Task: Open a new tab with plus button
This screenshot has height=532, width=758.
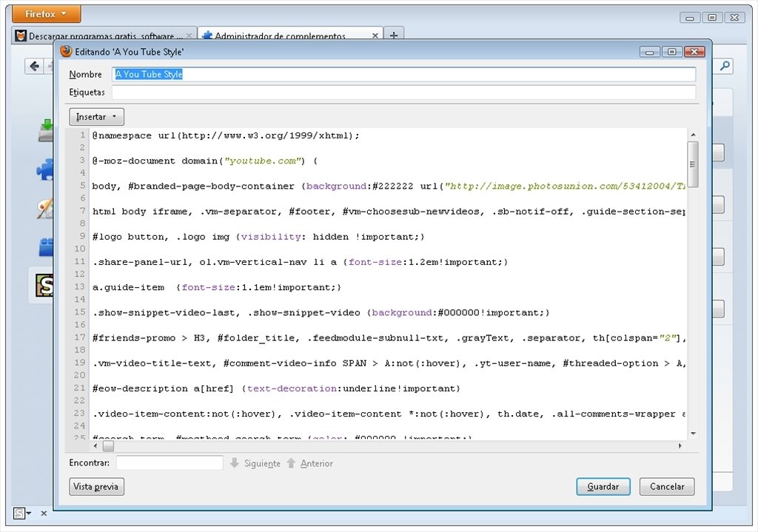Action: [394, 36]
